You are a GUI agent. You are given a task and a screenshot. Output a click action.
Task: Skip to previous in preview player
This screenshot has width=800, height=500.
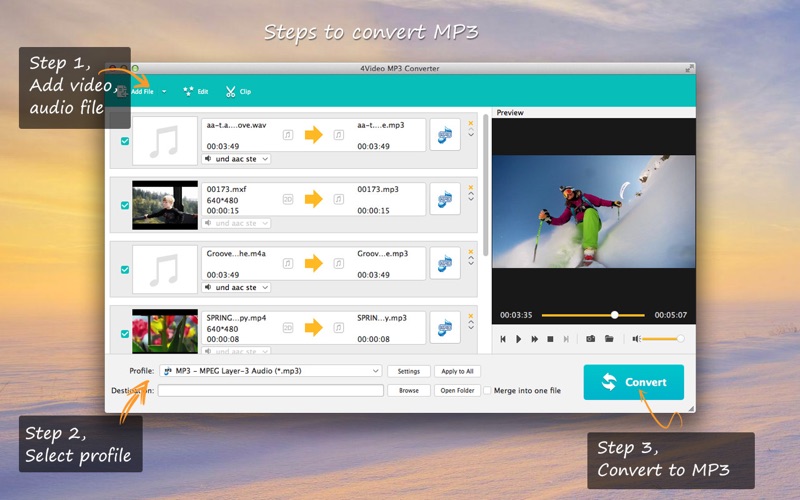[x=503, y=339]
